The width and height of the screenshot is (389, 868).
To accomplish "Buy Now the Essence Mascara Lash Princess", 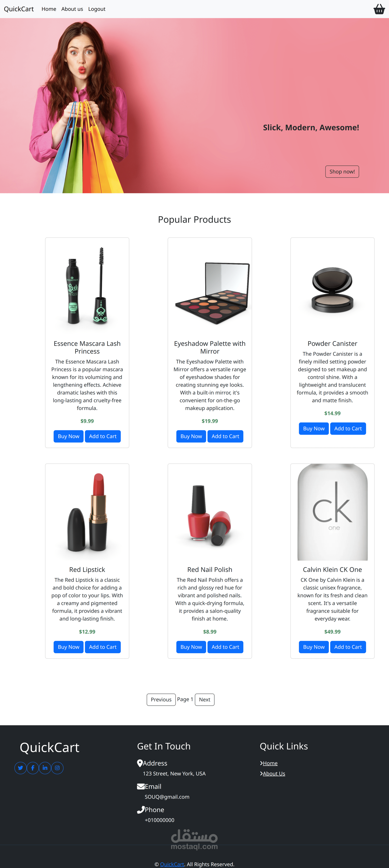I will tap(68, 436).
